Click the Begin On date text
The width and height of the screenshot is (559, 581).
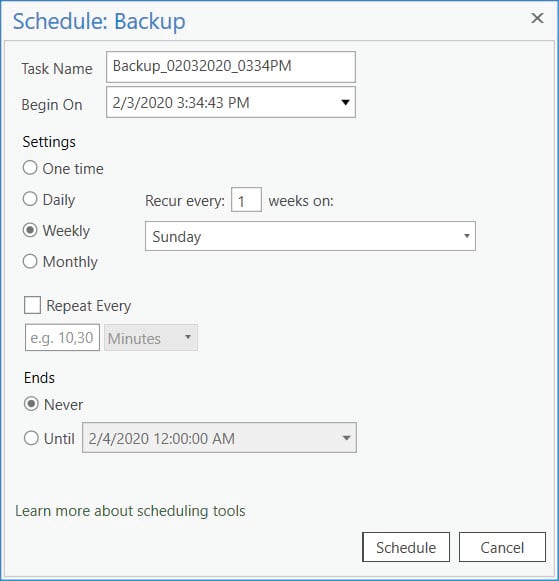click(x=181, y=103)
